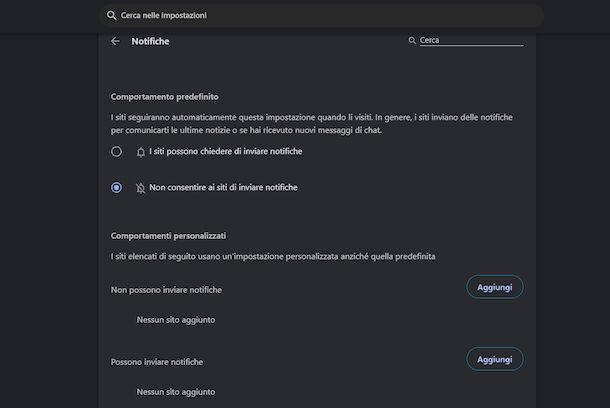Select 'Non consentire ai siti di inviare notifiche'
The width and height of the screenshot is (610, 408).
point(116,188)
